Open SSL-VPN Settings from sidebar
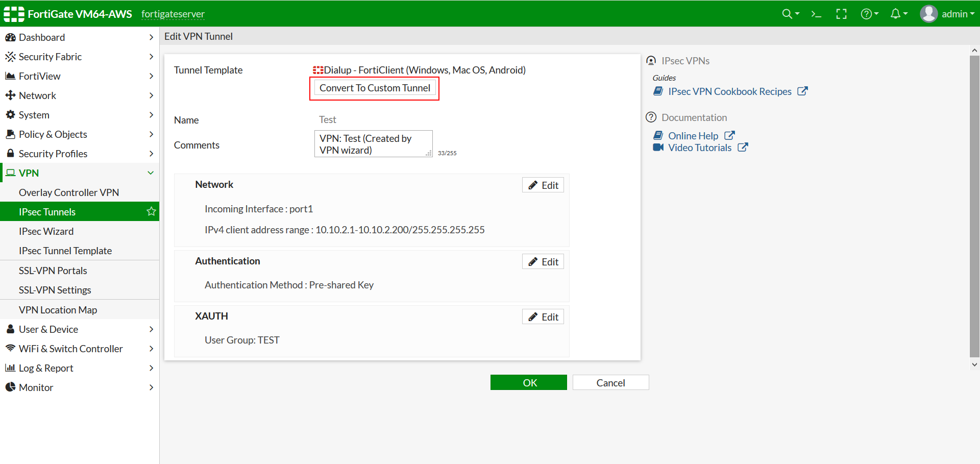The image size is (980, 464). tap(55, 289)
